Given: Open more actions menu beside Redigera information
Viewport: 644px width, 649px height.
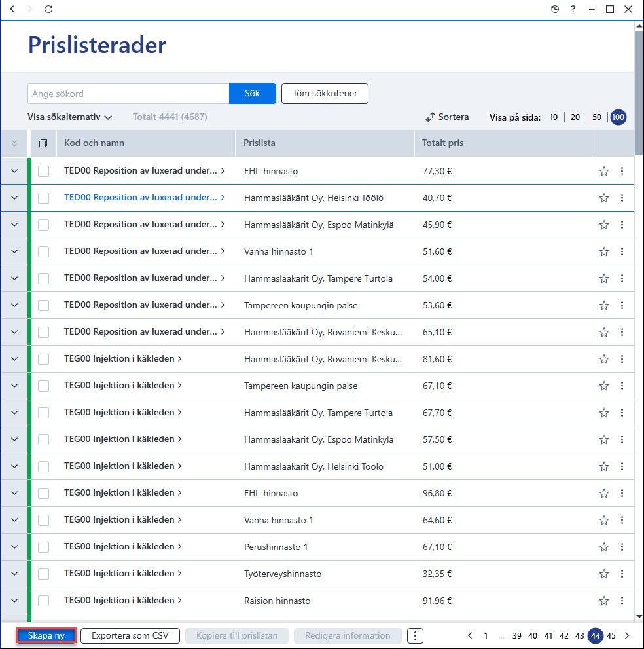Looking at the screenshot, I should [x=415, y=635].
